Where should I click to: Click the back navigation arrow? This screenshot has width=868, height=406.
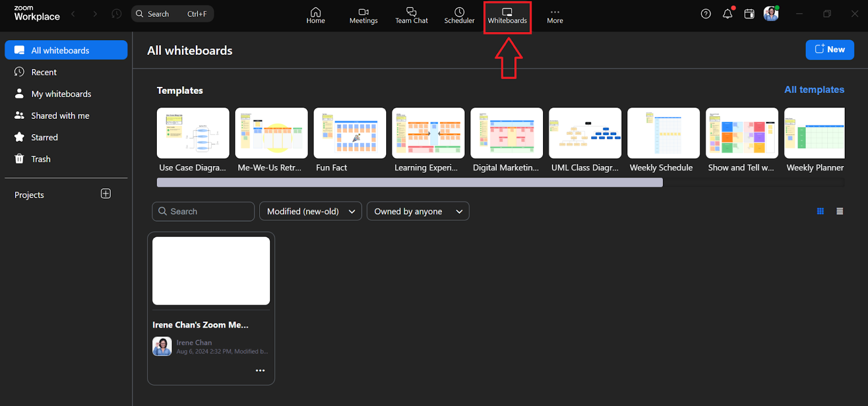point(73,14)
